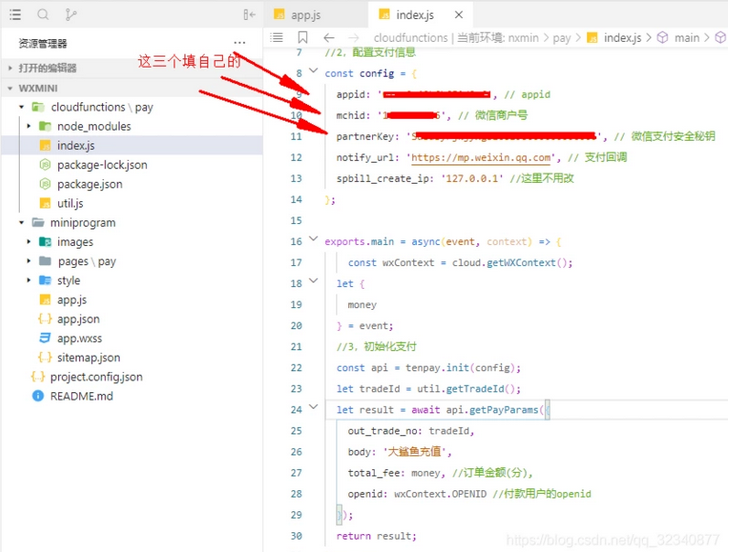The width and height of the screenshot is (735, 552).
Task: Expand the 打开的编辑器 section
Action: (10, 68)
